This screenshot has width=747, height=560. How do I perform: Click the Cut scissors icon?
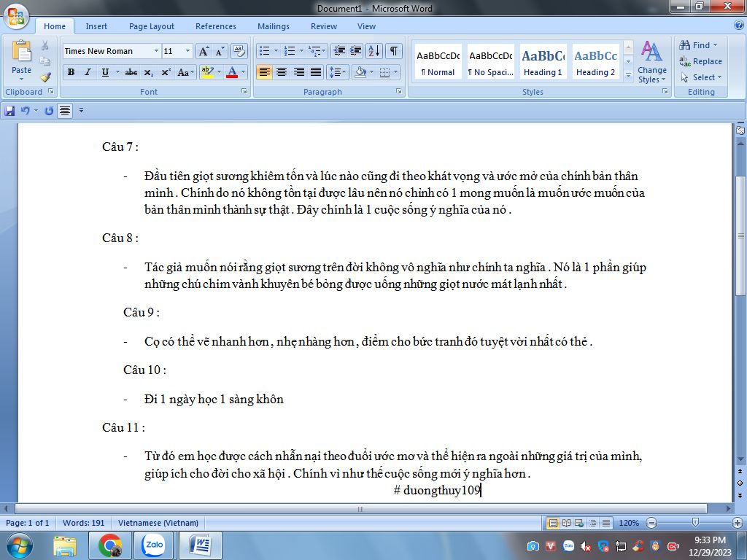44,45
